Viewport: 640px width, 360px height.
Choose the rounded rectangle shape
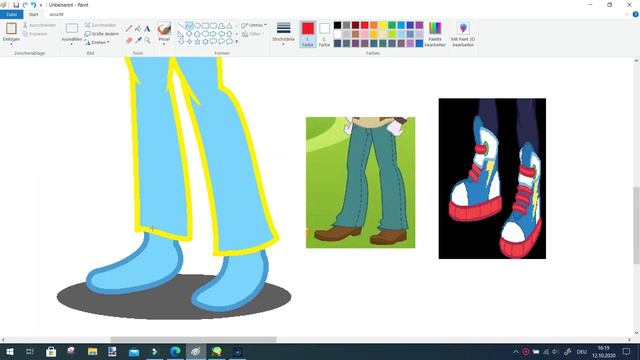click(x=213, y=26)
